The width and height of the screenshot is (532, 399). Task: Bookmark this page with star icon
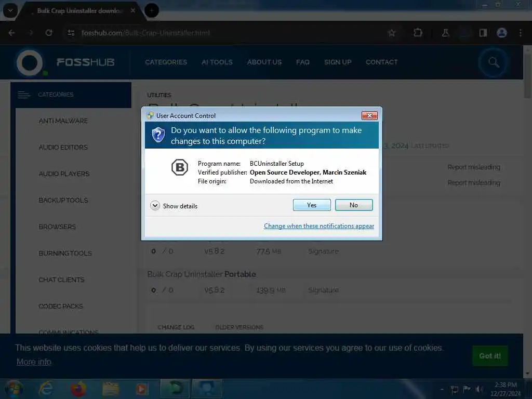[x=392, y=33]
